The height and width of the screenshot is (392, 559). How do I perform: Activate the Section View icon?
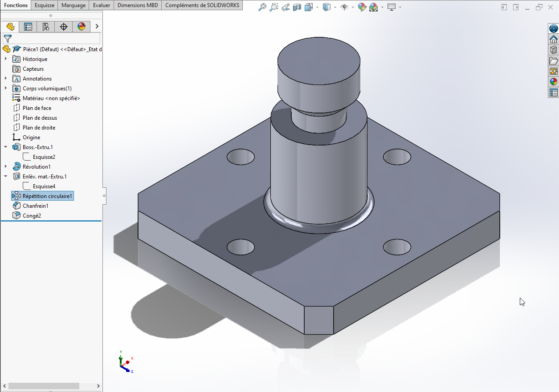click(x=297, y=7)
